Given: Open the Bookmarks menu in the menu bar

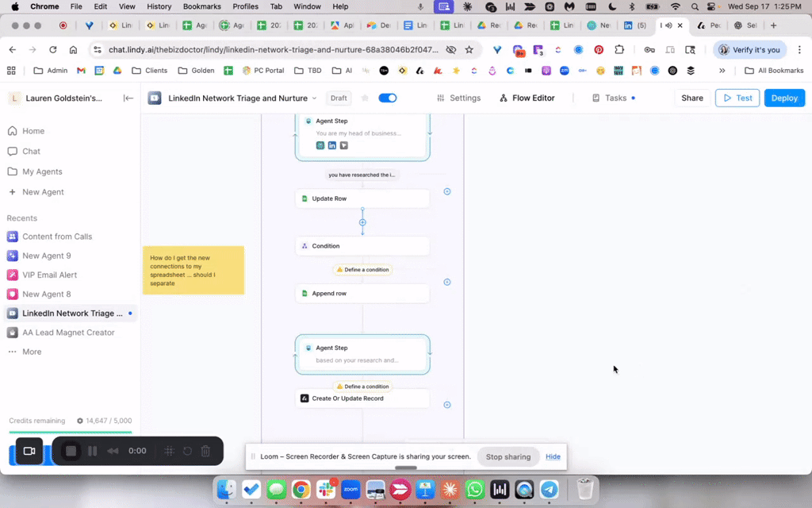Looking at the screenshot, I should pos(201,6).
